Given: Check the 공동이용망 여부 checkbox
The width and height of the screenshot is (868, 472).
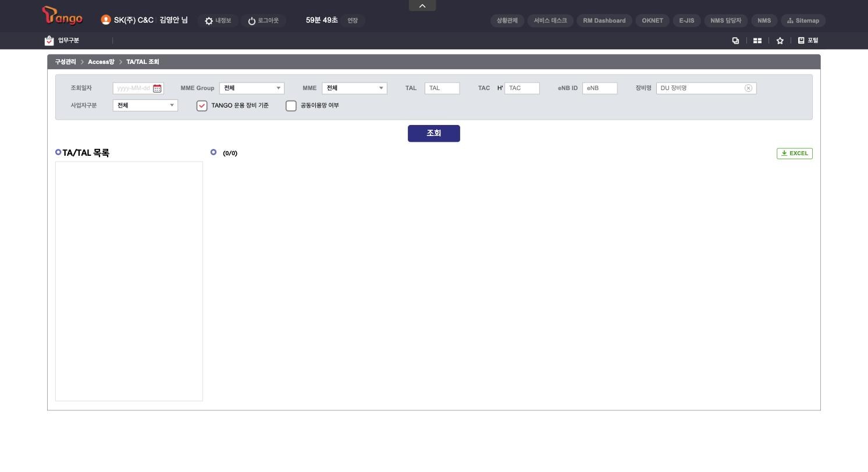Looking at the screenshot, I should click(x=291, y=106).
